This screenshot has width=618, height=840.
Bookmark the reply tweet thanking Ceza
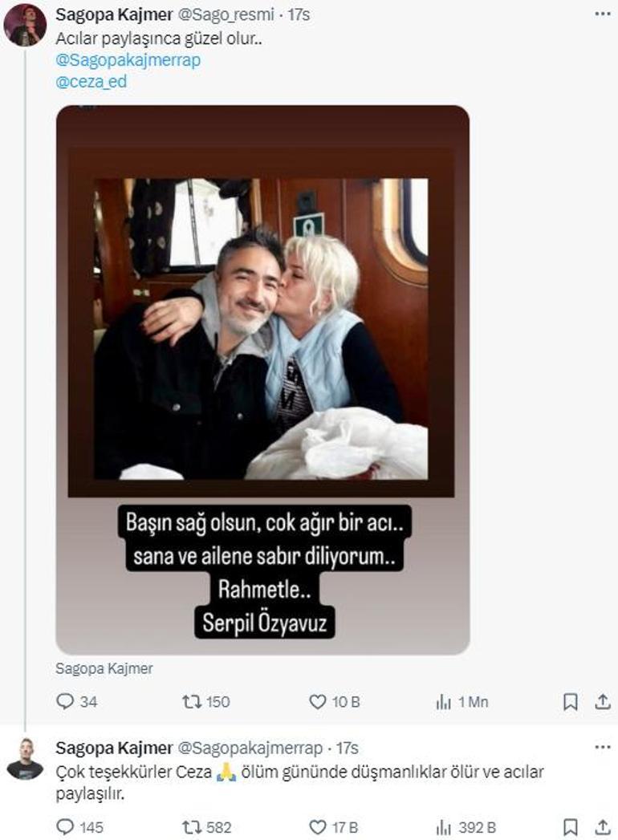[x=571, y=827]
